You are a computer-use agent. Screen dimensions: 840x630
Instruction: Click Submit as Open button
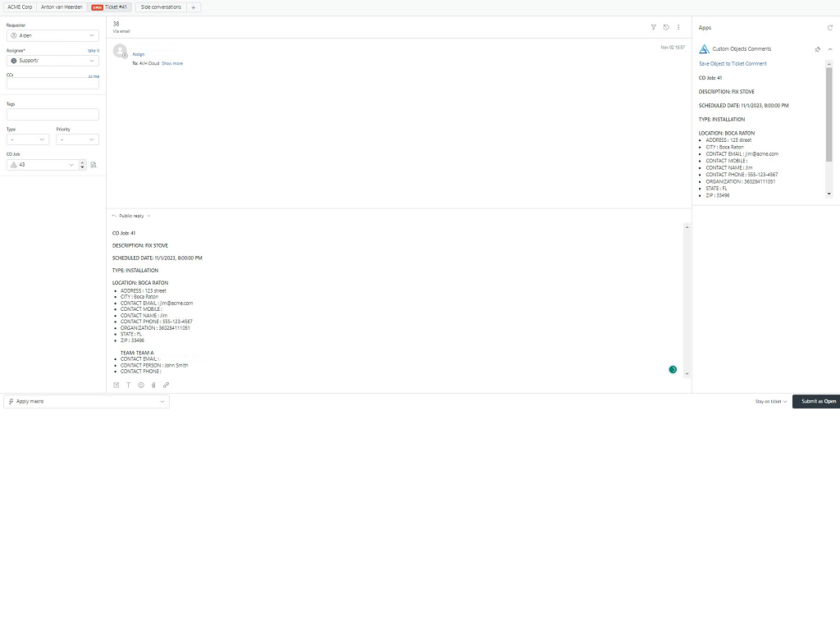click(x=818, y=402)
